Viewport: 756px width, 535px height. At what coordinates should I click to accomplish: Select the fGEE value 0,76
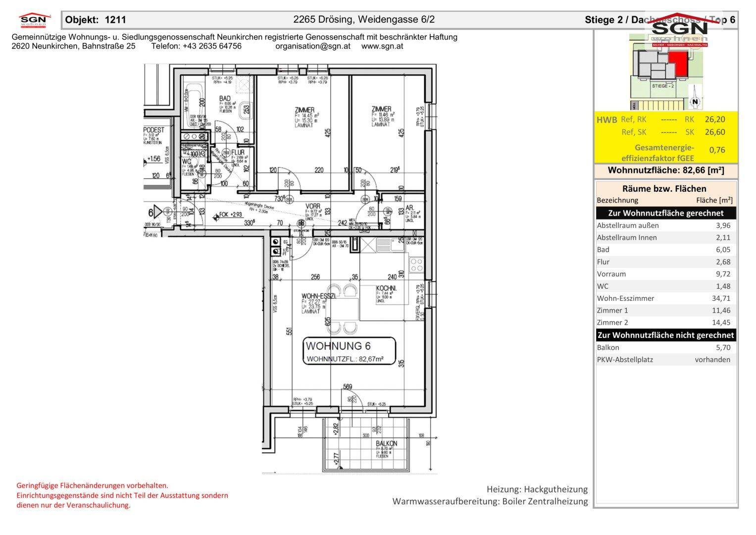pos(717,150)
